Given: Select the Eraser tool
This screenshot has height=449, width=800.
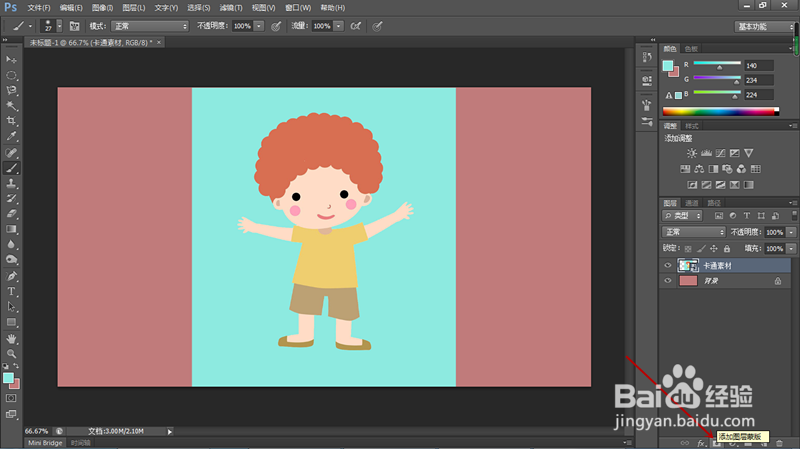Looking at the screenshot, I should (x=11, y=214).
